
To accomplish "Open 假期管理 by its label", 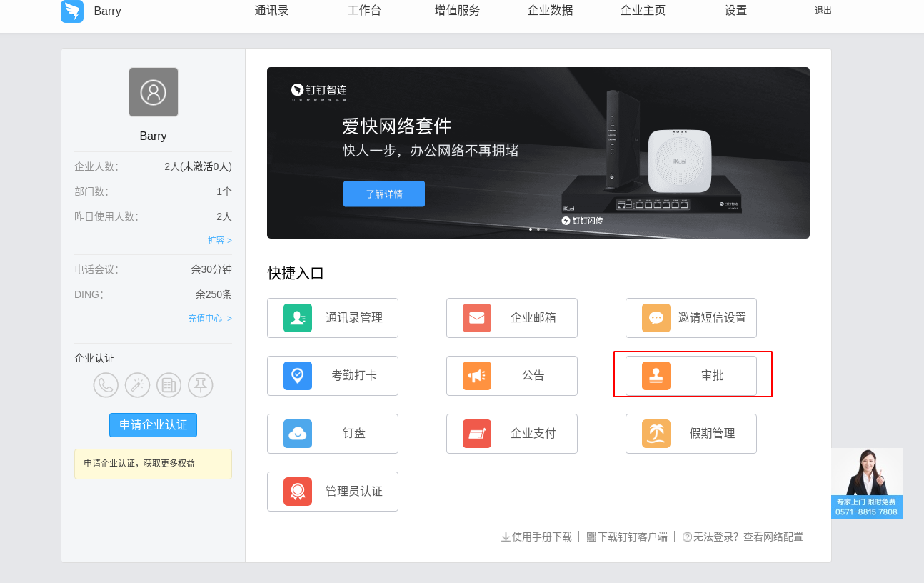I will 713,434.
